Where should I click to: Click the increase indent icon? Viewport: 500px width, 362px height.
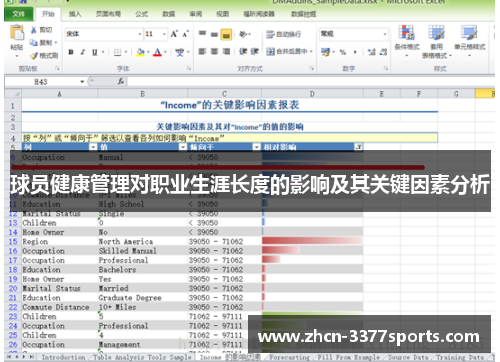pyautogui.click(x=255, y=52)
